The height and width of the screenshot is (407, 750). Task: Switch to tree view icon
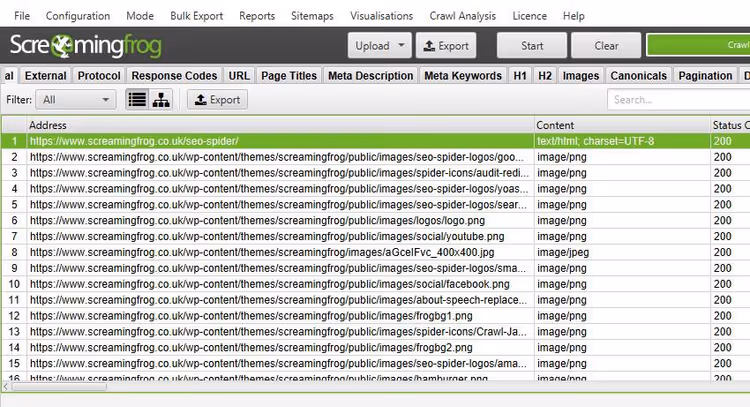(x=161, y=99)
